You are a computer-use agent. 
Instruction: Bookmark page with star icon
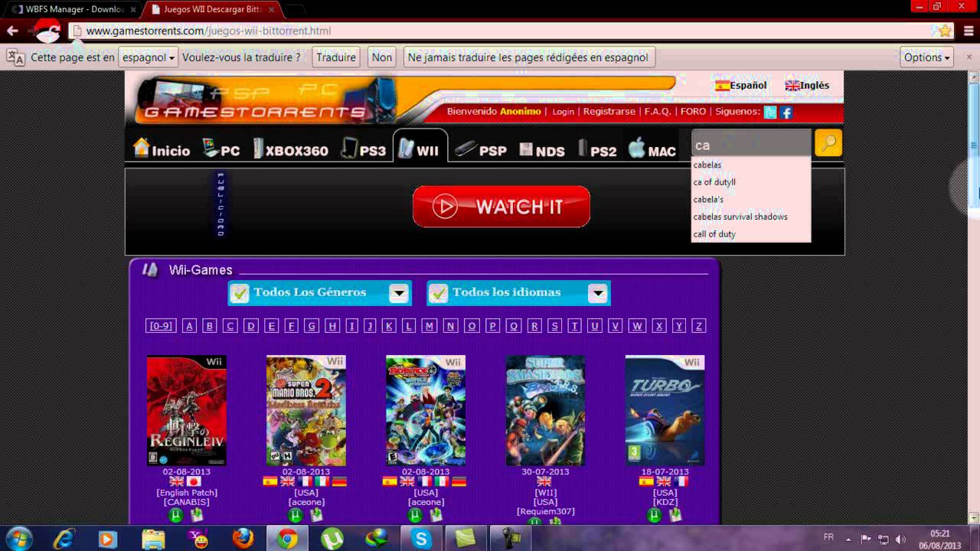[946, 31]
